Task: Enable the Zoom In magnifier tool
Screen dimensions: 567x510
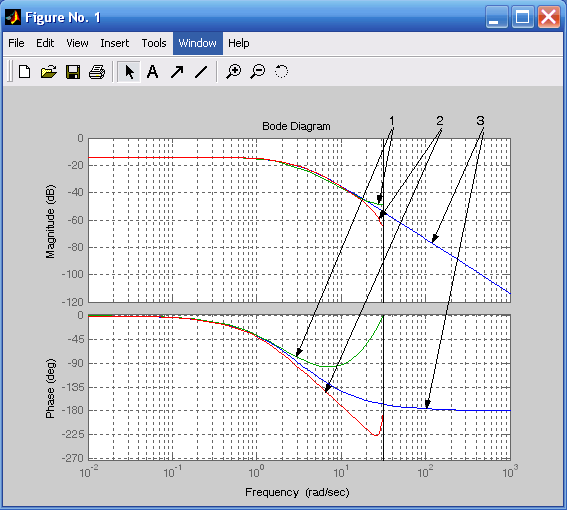Action: point(234,72)
